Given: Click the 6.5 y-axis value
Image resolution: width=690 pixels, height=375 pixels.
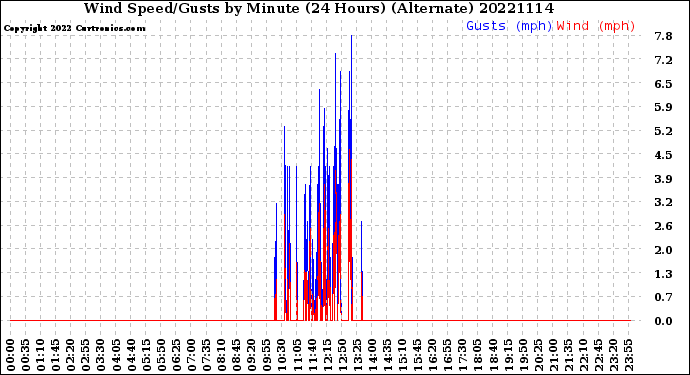Looking at the screenshot, I should (x=664, y=84).
